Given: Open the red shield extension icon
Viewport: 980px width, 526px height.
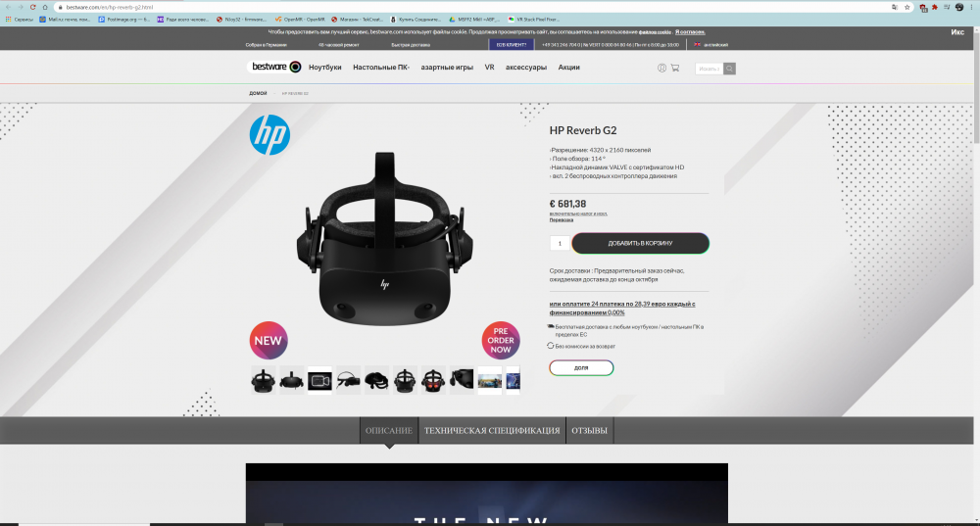Looking at the screenshot, I should point(924,8).
